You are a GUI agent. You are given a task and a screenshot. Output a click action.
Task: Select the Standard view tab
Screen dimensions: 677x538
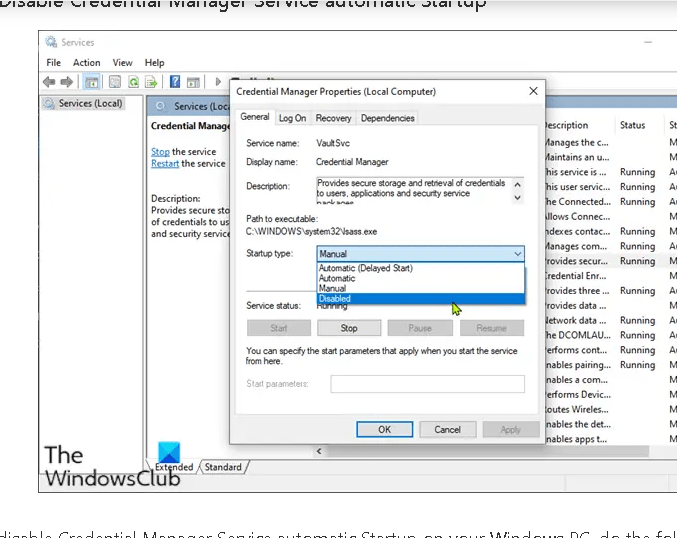pos(223,467)
